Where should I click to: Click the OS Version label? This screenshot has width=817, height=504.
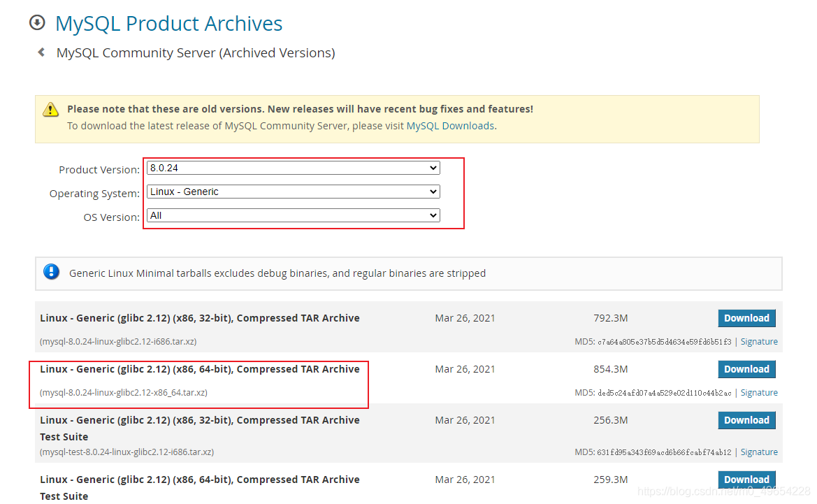112,217
